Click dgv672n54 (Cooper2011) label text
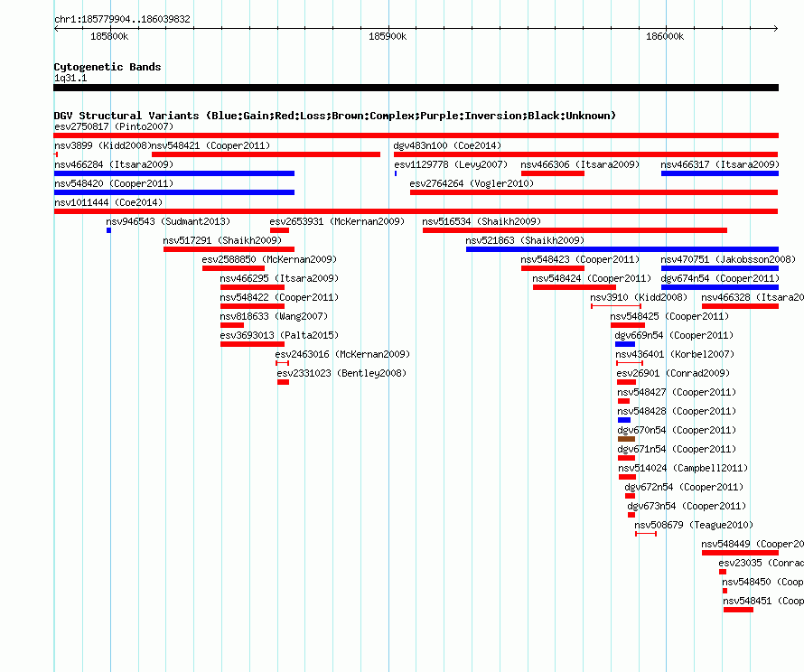This screenshot has width=804, height=672. click(x=684, y=487)
